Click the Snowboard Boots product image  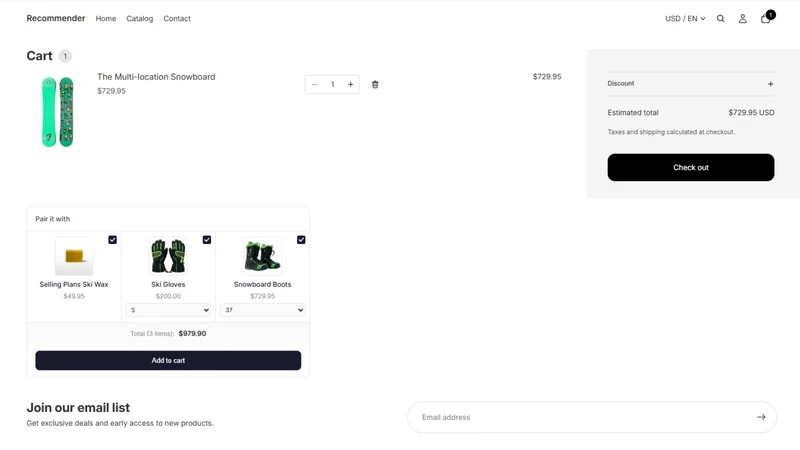click(262, 256)
